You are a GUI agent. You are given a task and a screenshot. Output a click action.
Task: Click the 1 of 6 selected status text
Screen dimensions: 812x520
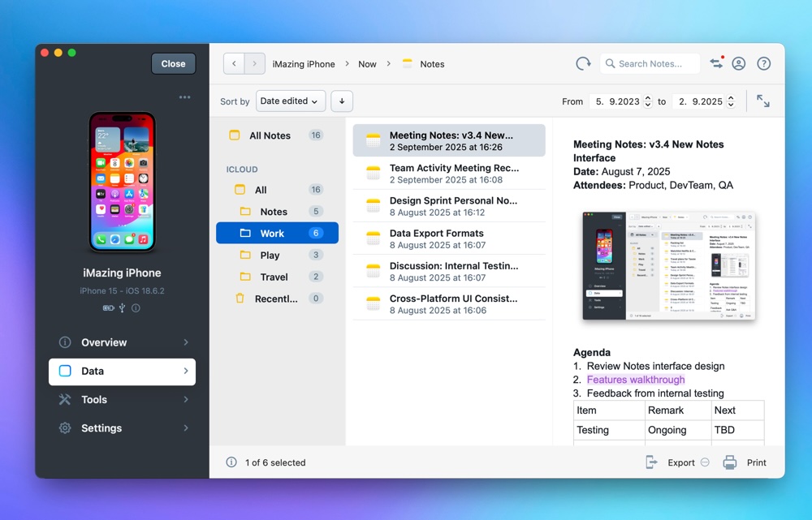point(275,462)
